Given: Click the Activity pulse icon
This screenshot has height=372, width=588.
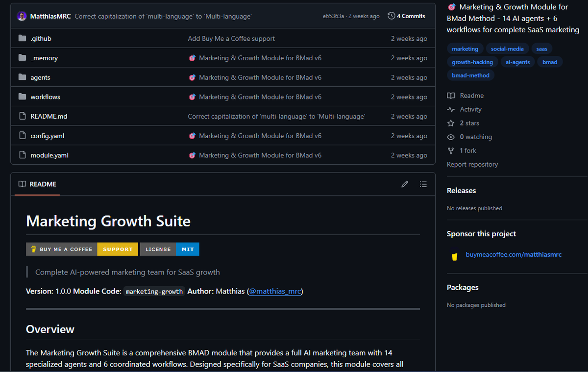Looking at the screenshot, I should coord(451,109).
